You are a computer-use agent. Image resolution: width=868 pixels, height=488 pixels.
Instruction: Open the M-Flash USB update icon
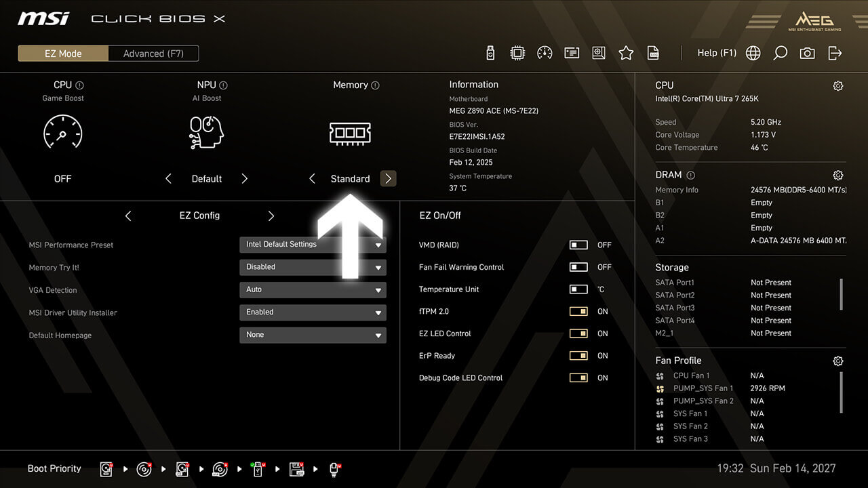click(x=491, y=53)
